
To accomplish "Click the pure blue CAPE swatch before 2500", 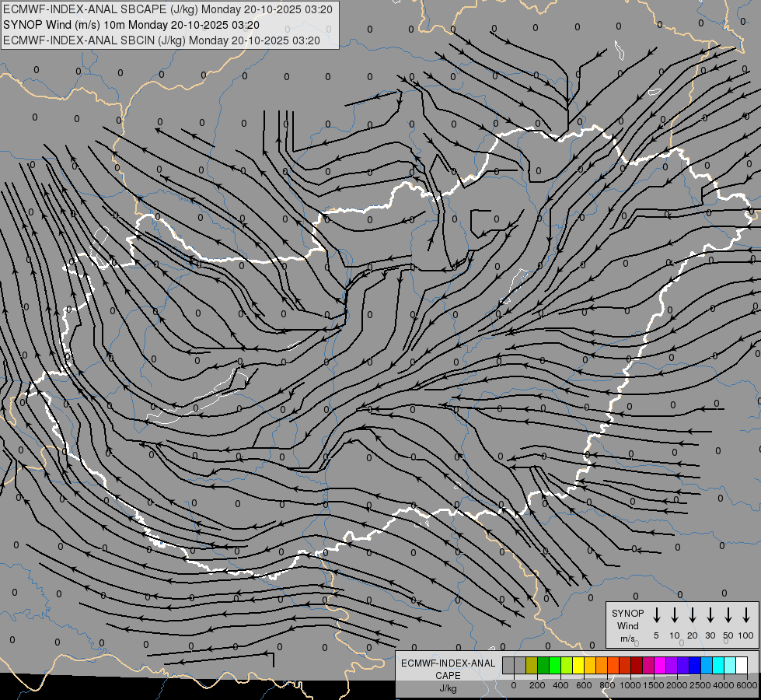I will click(x=694, y=665).
